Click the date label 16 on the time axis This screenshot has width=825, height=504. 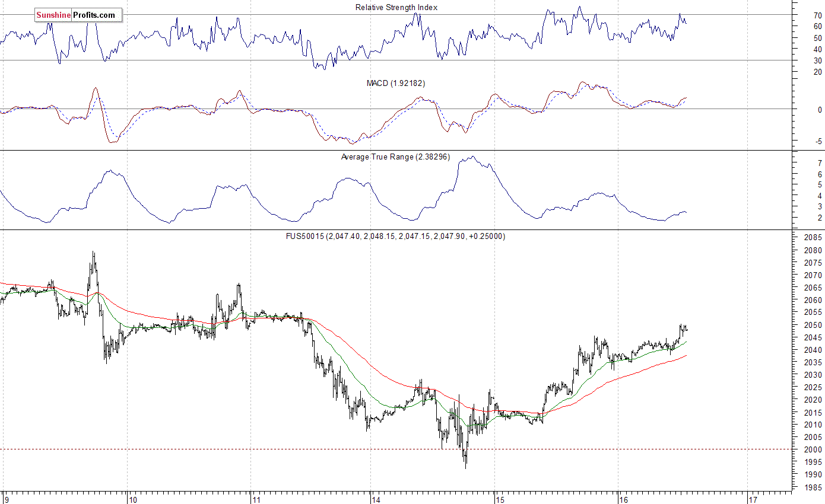(x=623, y=499)
